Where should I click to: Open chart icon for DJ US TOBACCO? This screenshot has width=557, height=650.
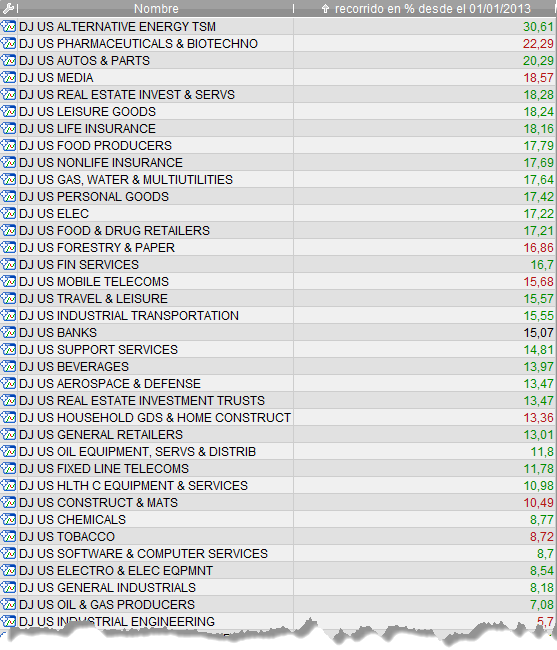tap(8, 536)
